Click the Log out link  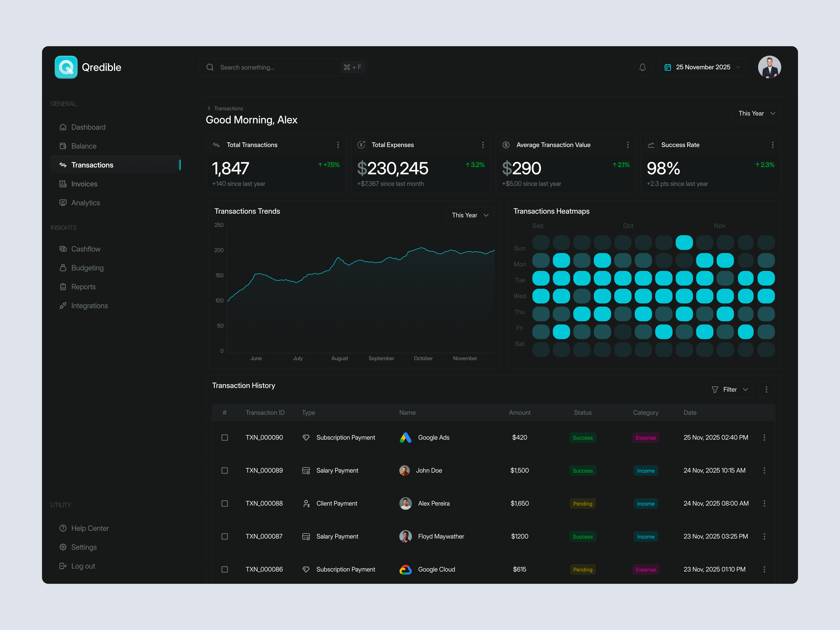(83, 566)
